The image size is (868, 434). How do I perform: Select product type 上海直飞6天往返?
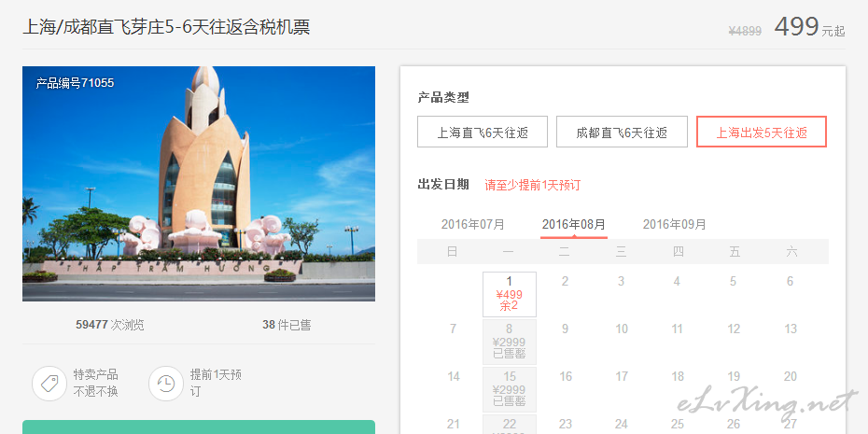tap(483, 132)
